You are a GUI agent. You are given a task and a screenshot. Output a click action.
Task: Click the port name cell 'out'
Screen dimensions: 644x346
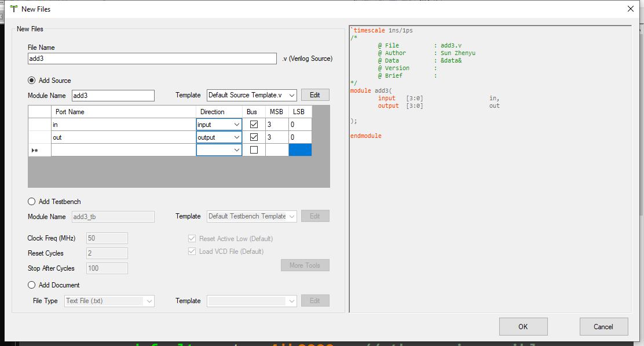[x=123, y=137]
